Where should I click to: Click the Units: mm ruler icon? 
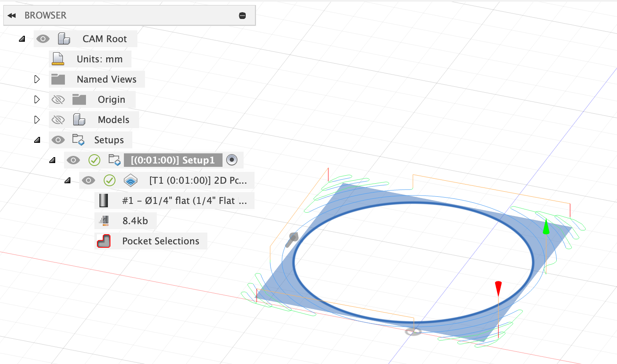tap(58, 59)
